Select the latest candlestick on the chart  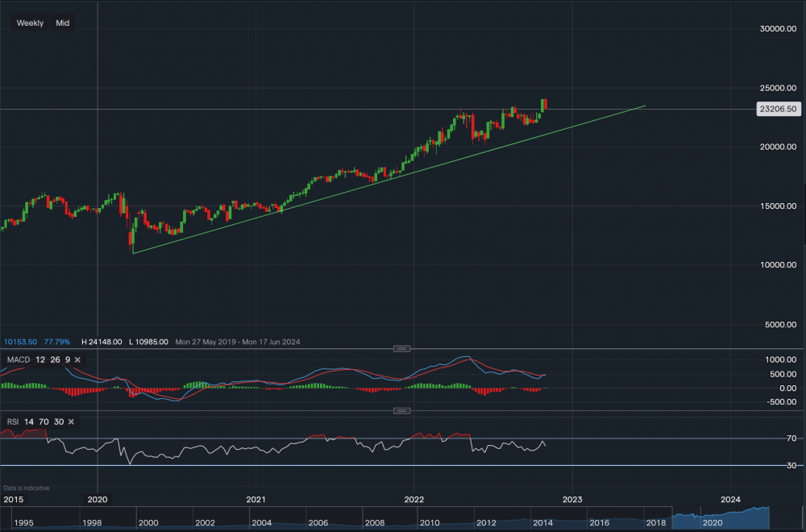545,105
